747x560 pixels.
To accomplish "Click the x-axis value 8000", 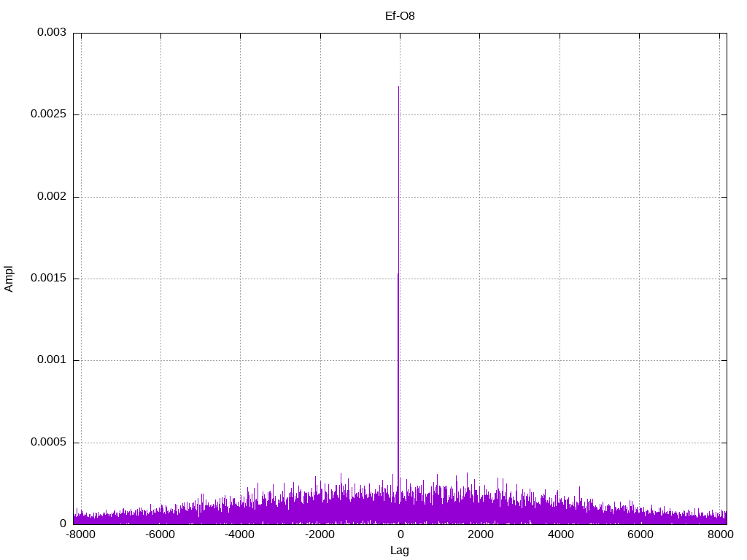I will tap(720, 534).
